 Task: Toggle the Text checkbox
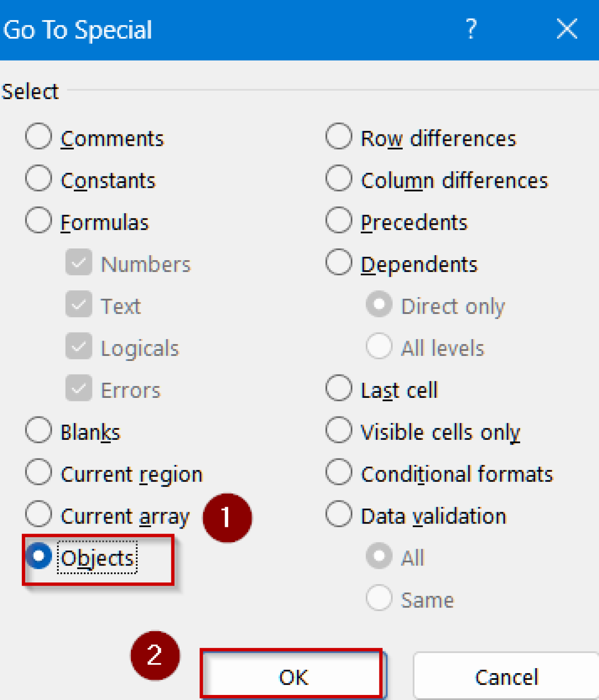click(x=78, y=304)
